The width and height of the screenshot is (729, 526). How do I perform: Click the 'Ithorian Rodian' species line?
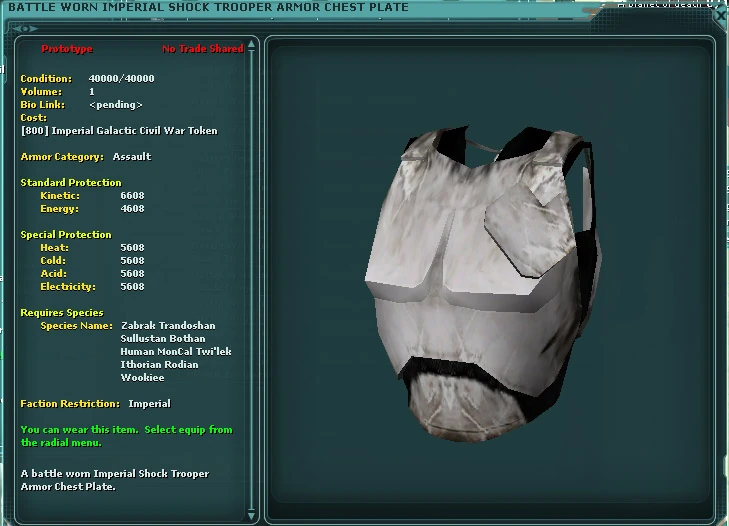coord(159,365)
